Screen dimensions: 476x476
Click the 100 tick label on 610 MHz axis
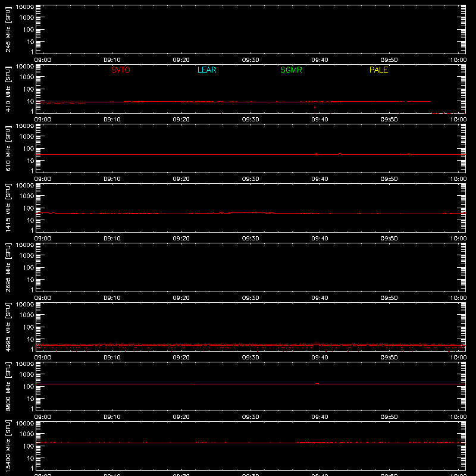pyautogui.click(x=29, y=149)
